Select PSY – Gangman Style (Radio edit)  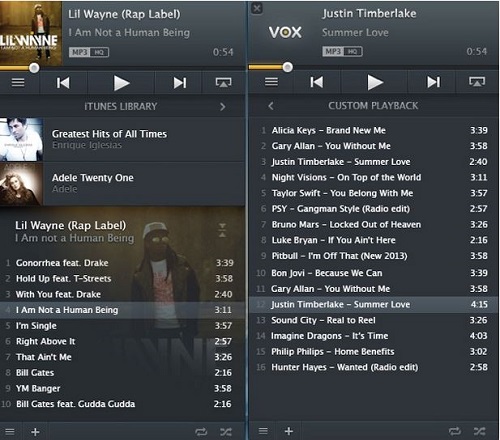point(374,209)
